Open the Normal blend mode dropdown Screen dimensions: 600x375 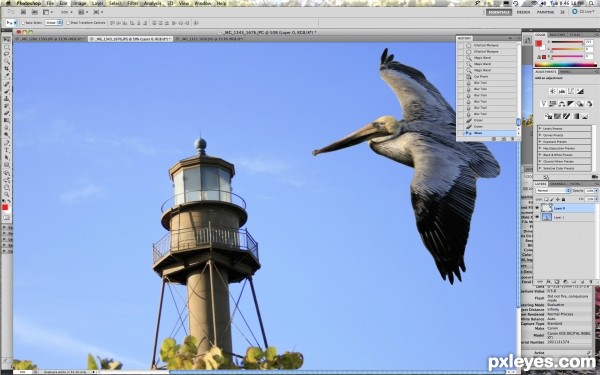(553, 191)
